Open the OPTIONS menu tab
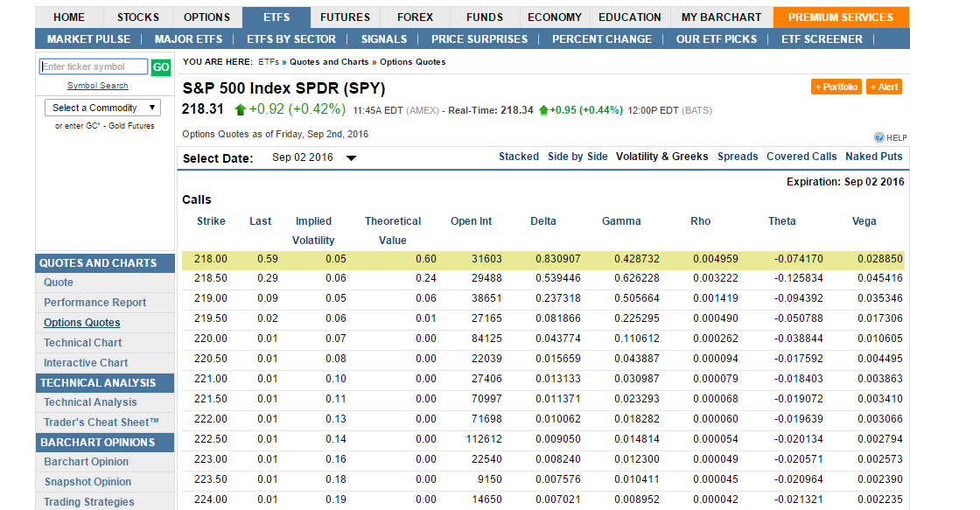Screen dimensions: 980x510 [x=206, y=17]
